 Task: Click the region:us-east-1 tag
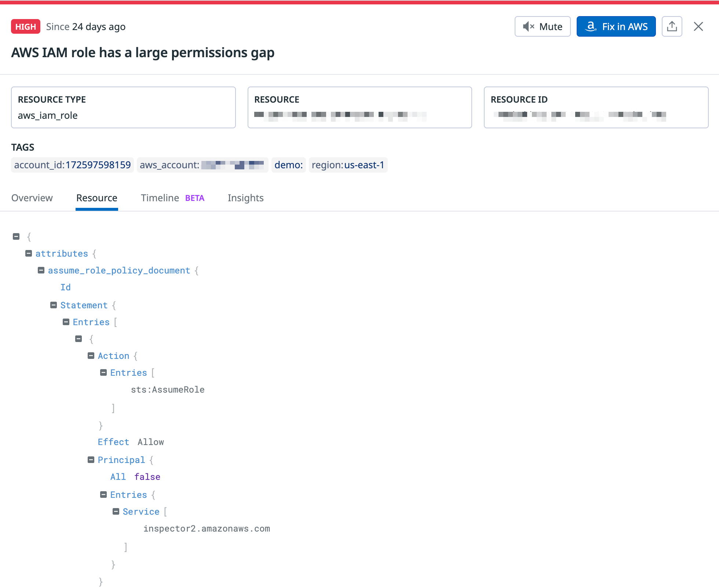click(x=348, y=165)
